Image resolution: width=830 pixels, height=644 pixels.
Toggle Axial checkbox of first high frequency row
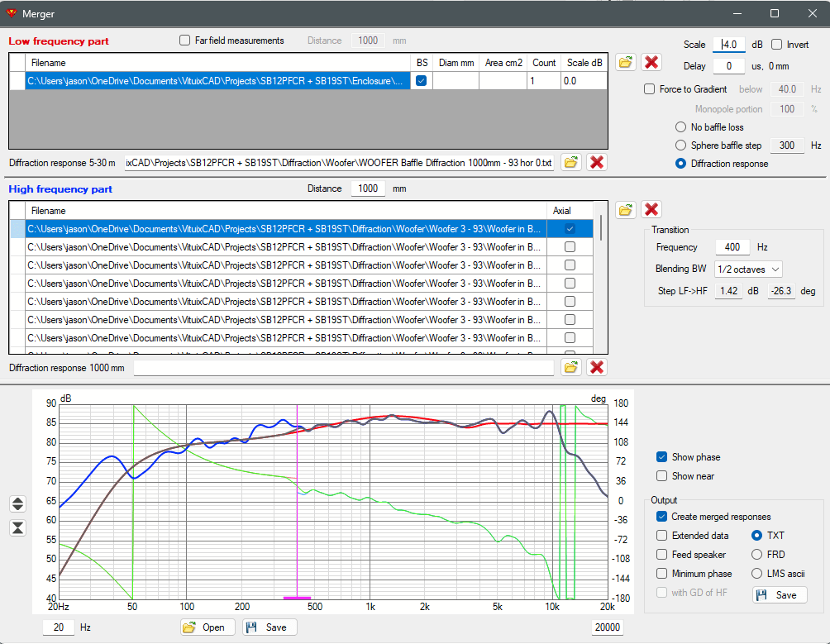(x=570, y=229)
